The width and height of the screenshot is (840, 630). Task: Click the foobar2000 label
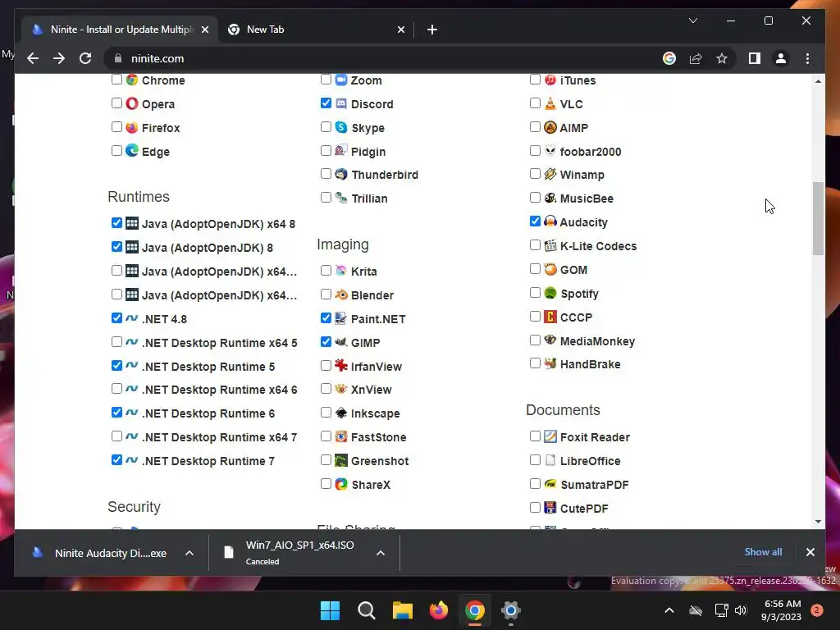591,152
